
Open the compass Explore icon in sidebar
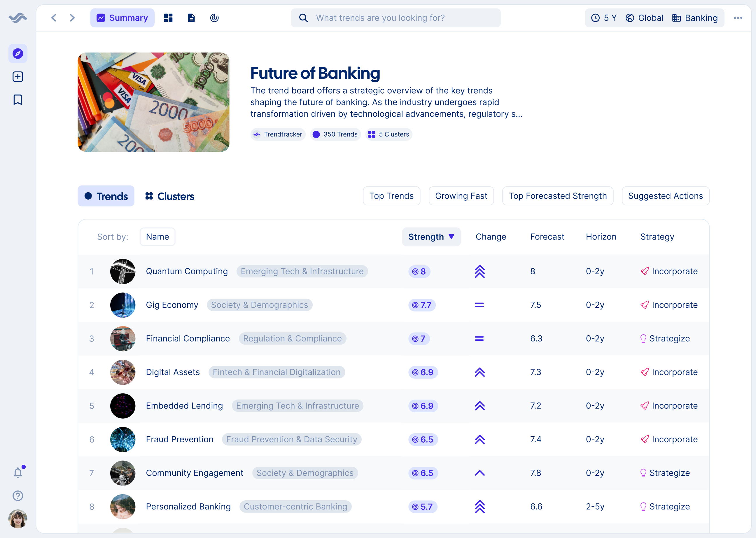(x=18, y=54)
